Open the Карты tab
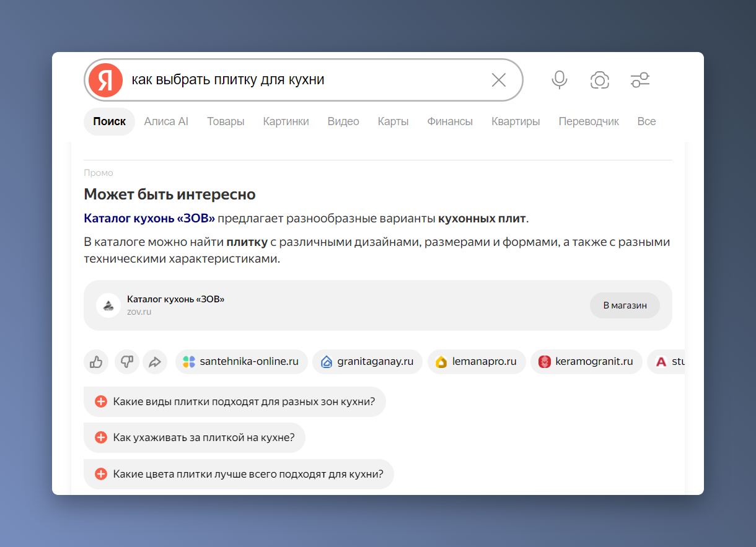This screenshot has height=547, width=756. (393, 121)
